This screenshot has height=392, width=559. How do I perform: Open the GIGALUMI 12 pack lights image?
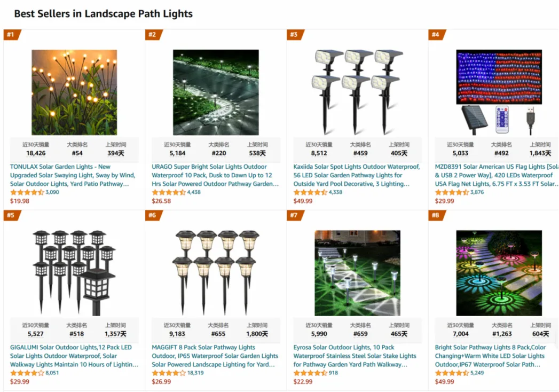pyautogui.click(x=74, y=273)
